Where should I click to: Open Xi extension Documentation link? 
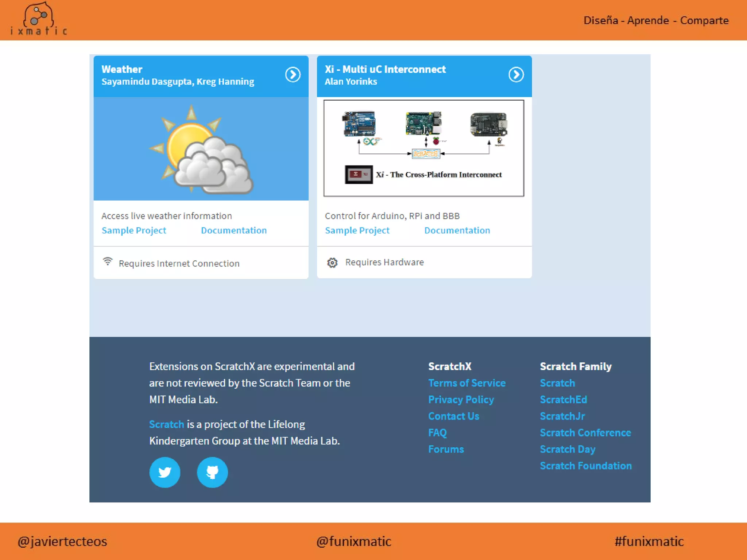457,230
